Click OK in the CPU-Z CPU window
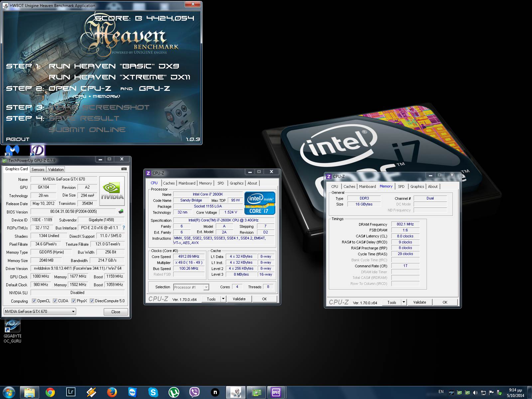 [x=264, y=299]
